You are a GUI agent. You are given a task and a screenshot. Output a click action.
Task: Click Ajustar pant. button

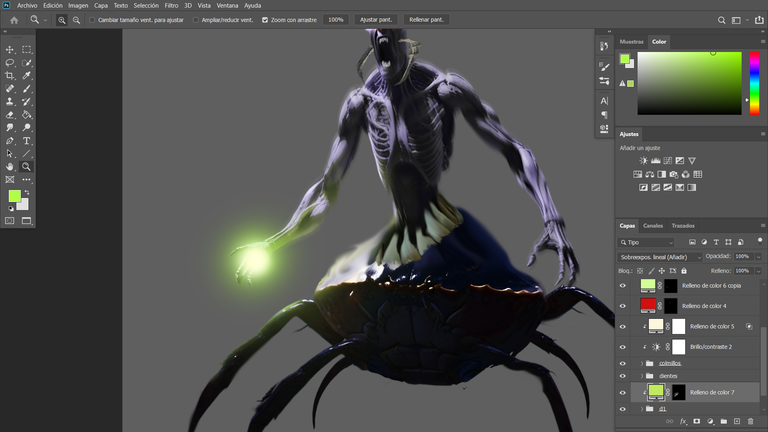(x=376, y=20)
